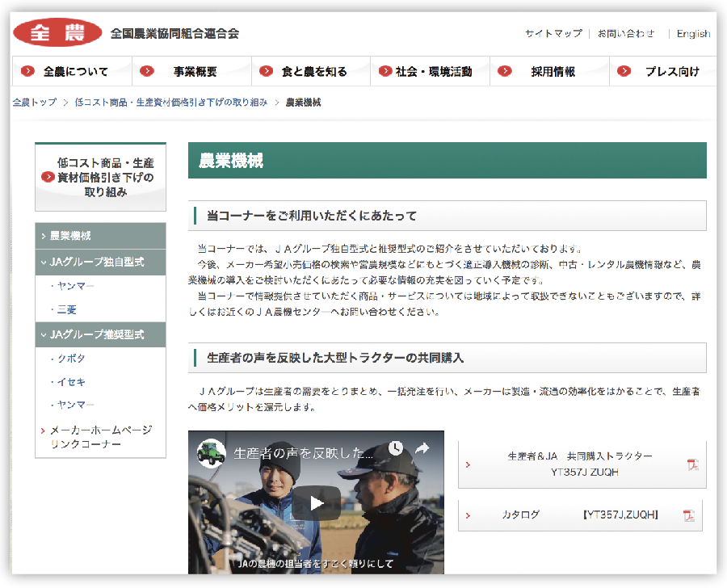727x588 pixels.
Task: Click Watch later clock icon on video
Action: (396, 448)
